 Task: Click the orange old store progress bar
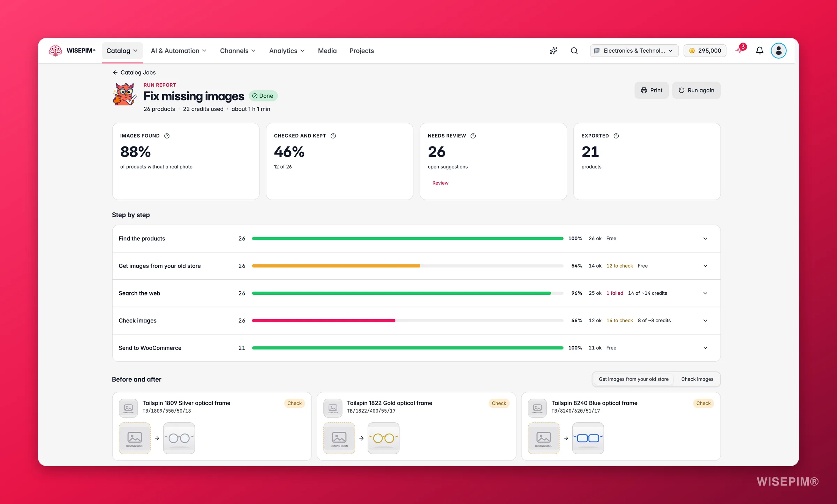pyautogui.click(x=336, y=266)
